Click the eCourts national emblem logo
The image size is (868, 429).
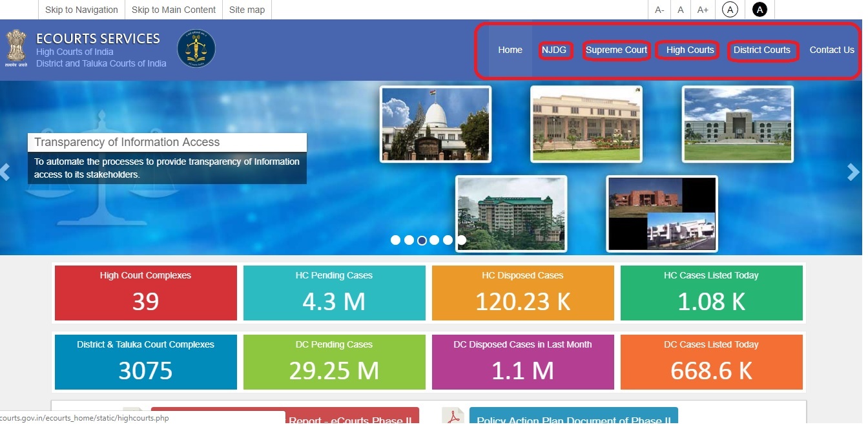(x=16, y=47)
